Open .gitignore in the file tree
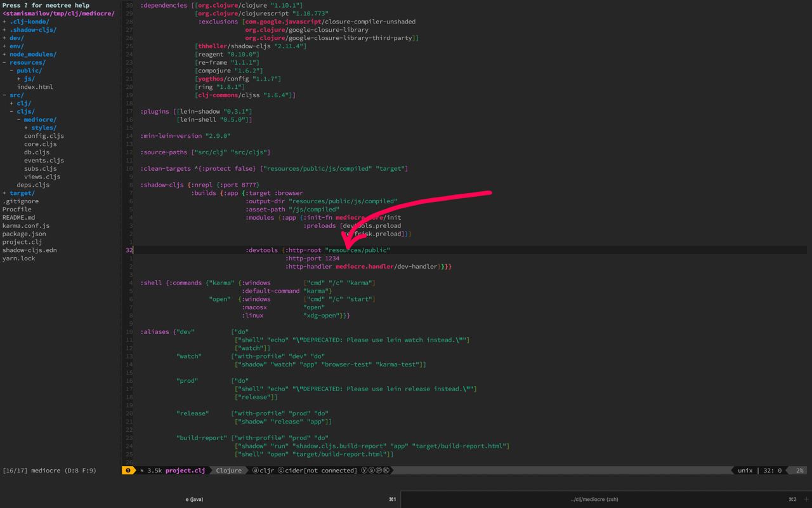812x508 pixels. [x=20, y=201]
